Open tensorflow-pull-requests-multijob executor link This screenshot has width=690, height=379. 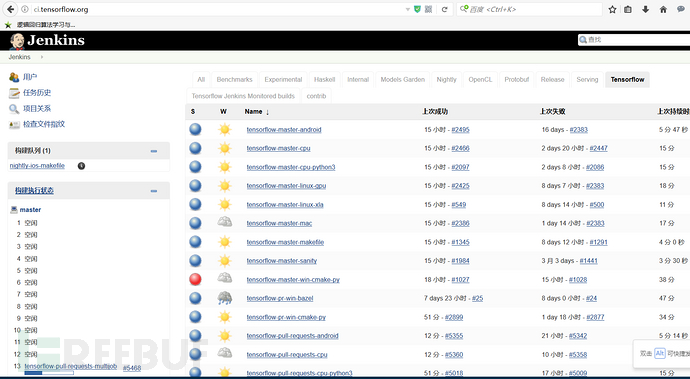(71, 366)
